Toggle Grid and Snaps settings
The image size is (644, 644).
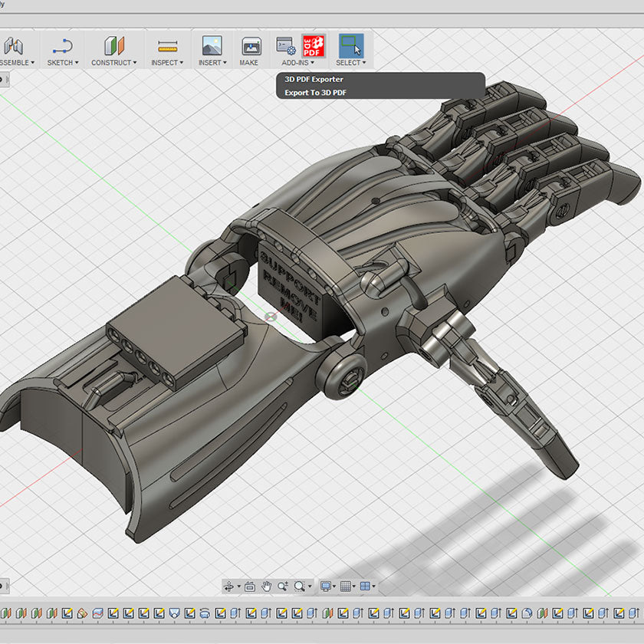[347, 586]
